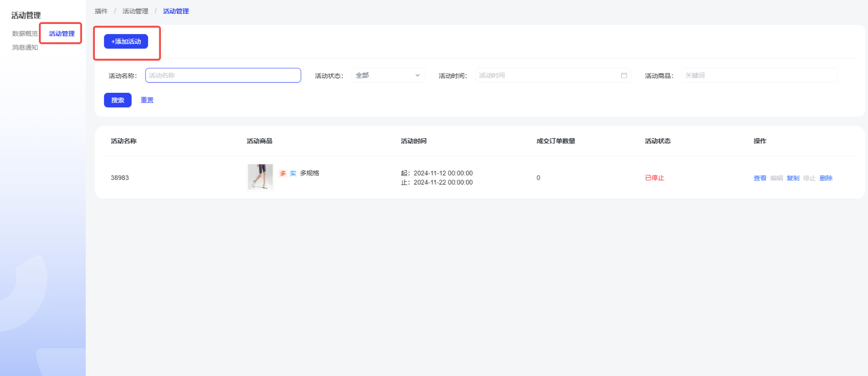
Task: Open 数据概览 in the sidebar
Action: coord(25,34)
